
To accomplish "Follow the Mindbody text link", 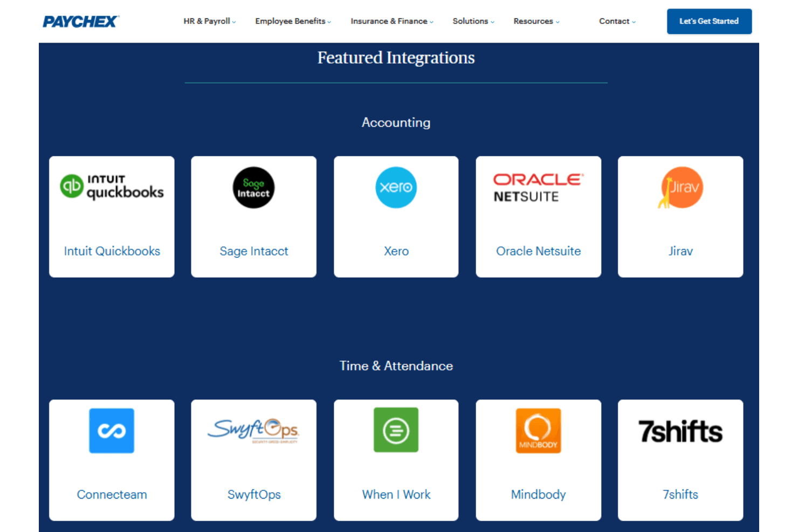I will [538, 495].
